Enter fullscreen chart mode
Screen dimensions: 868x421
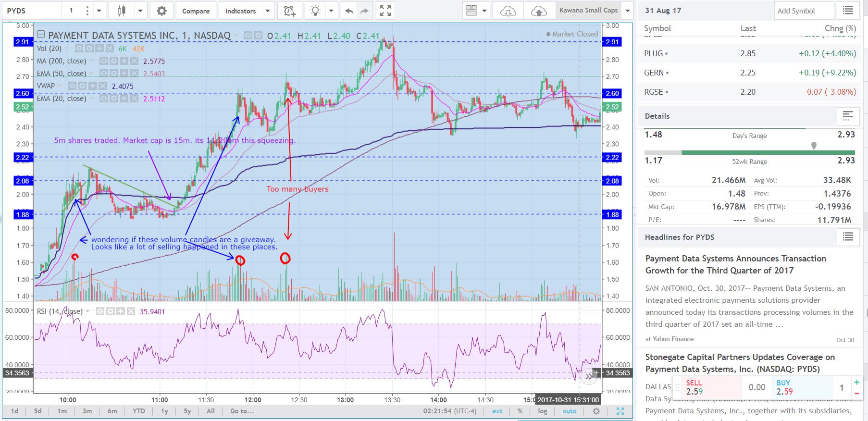pyautogui.click(x=385, y=11)
